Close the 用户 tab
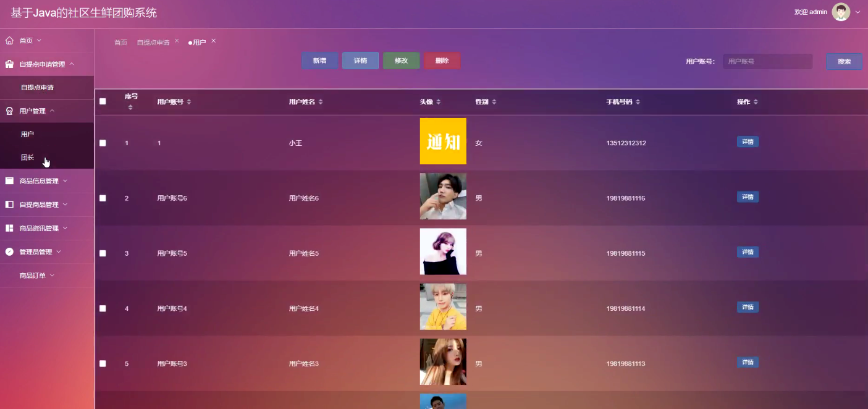This screenshot has width=868, height=409. click(214, 41)
